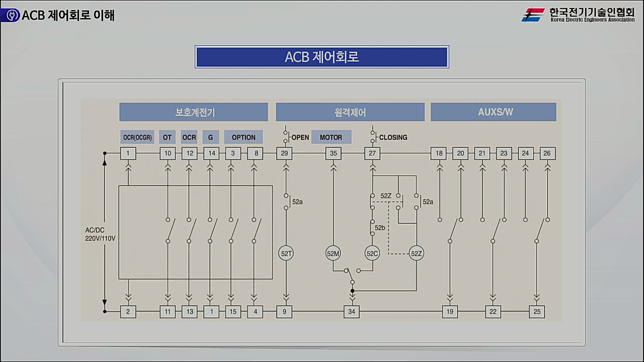
Task: Click terminal box 4
Action: tap(255, 312)
